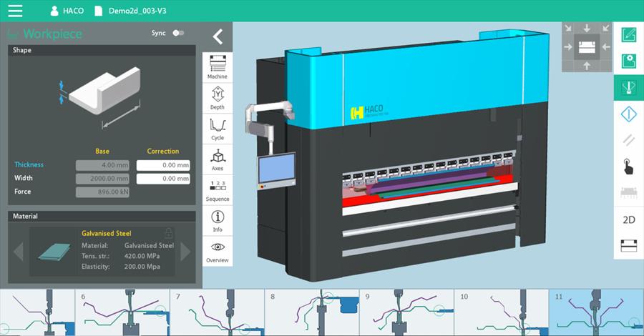The width and height of the screenshot is (644, 336).
Task: Select the Axes icon
Action: (218, 159)
